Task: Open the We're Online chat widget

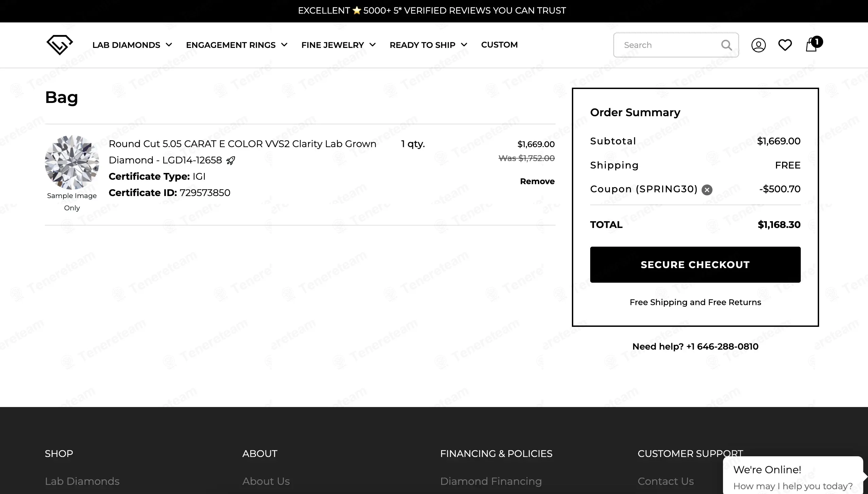Action: coord(793,476)
